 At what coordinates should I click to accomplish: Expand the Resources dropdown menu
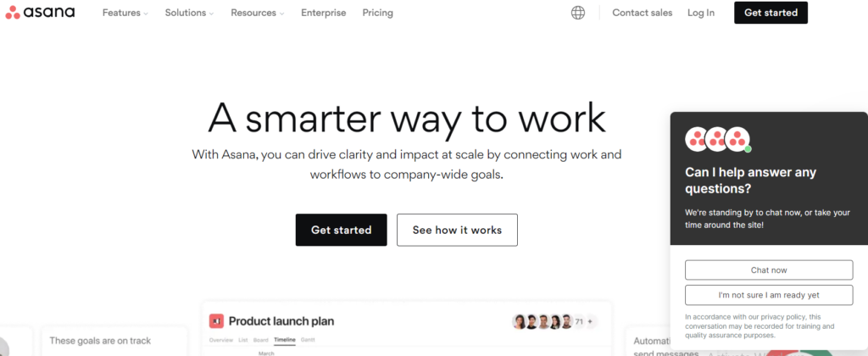(257, 13)
